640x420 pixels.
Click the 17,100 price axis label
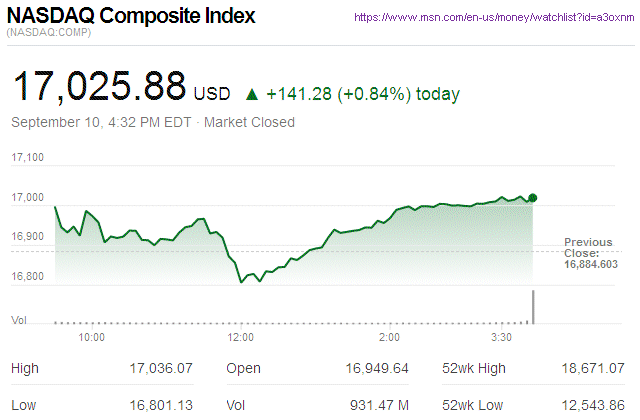pos(29,158)
